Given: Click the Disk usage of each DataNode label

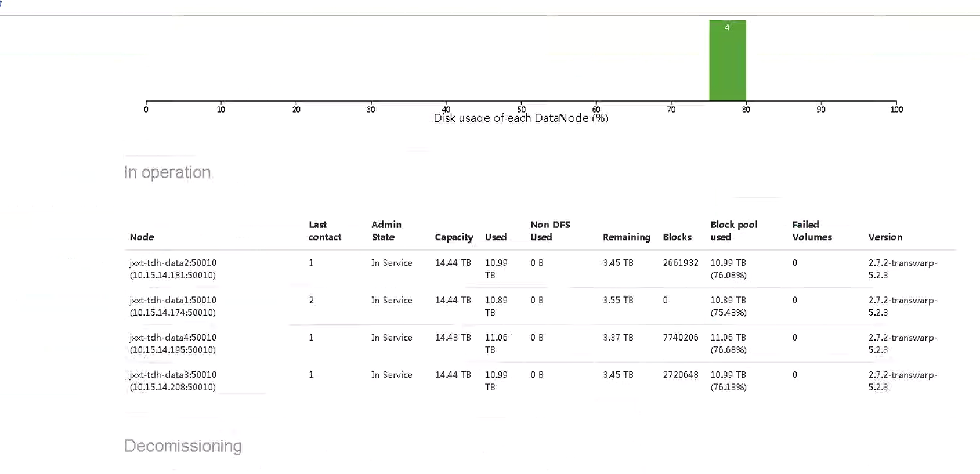Looking at the screenshot, I should tap(520, 118).
